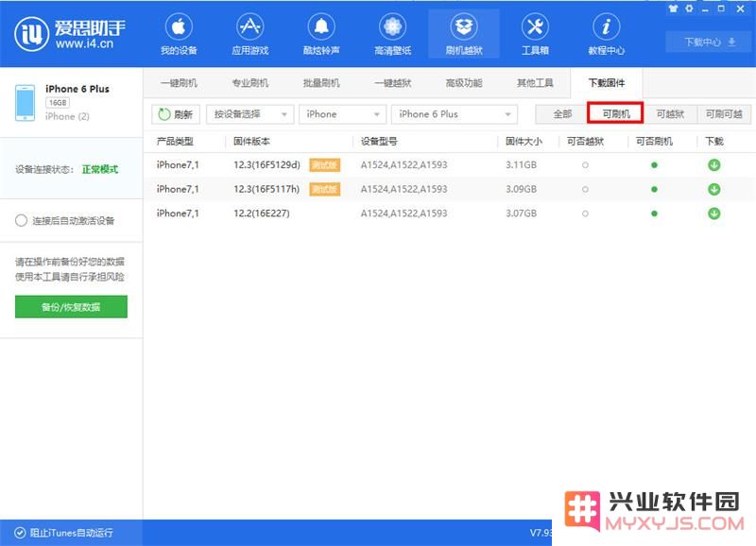This screenshot has height=546, width=756.
Task: Download 12.3(16F5117h) firmware via green arrow
Action: point(714,189)
